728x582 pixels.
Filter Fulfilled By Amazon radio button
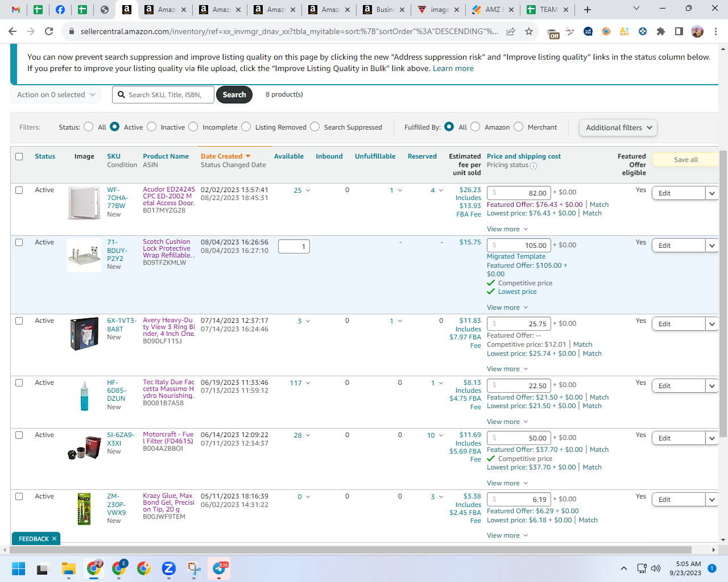tap(475, 127)
